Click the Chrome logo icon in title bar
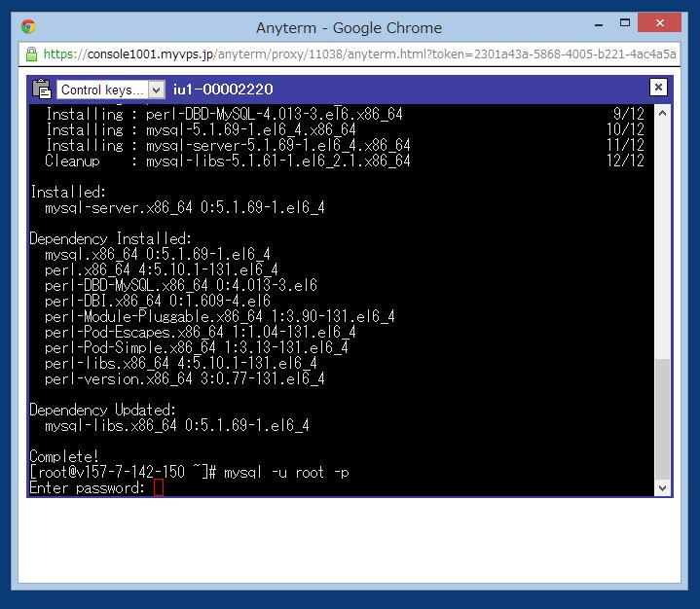Image resolution: width=700 pixels, height=609 pixels. click(x=28, y=27)
